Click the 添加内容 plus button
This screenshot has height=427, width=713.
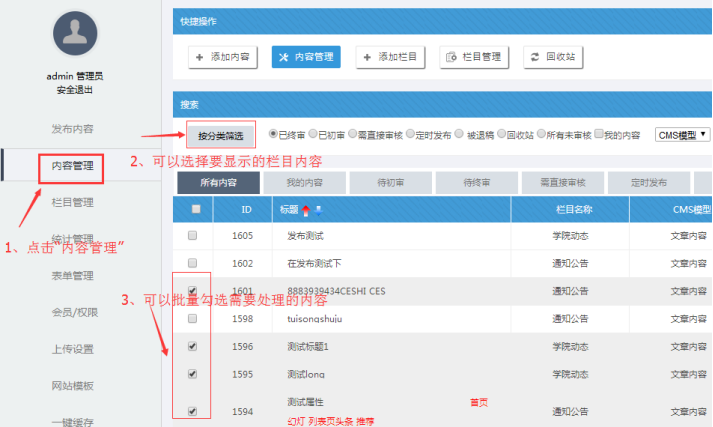click(223, 57)
